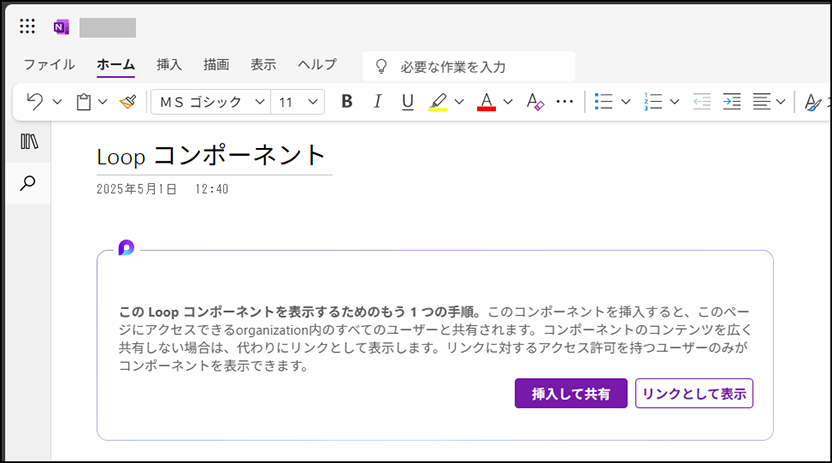Select the Format Painter brush
Image resolution: width=832 pixels, height=463 pixels.
pos(128,101)
